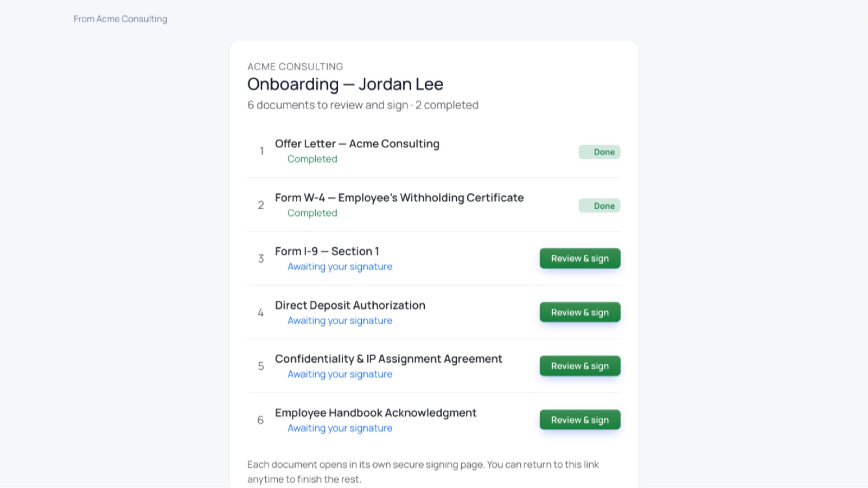The image size is (868, 488).
Task: Click Review & sign for Employee Handbook Acknowledgment
Action: tap(580, 420)
